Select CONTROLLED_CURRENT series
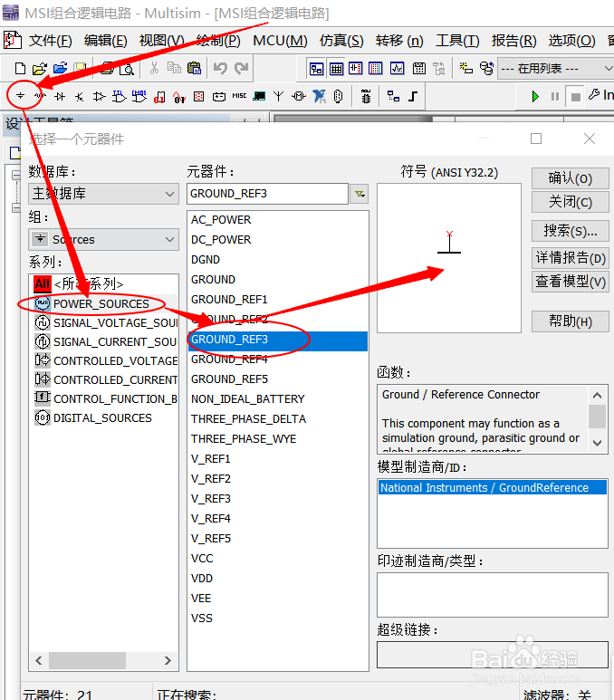The image size is (614, 700). click(x=106, y=380)
